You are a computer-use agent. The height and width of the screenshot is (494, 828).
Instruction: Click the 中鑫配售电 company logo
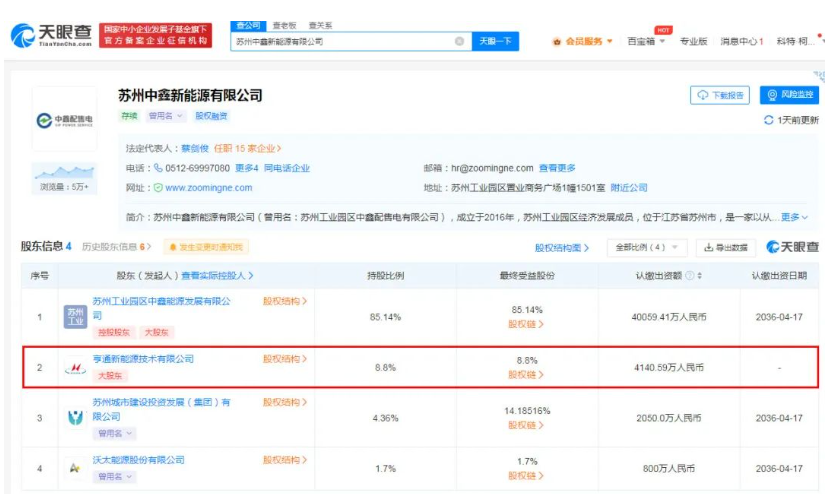(64, 120)
